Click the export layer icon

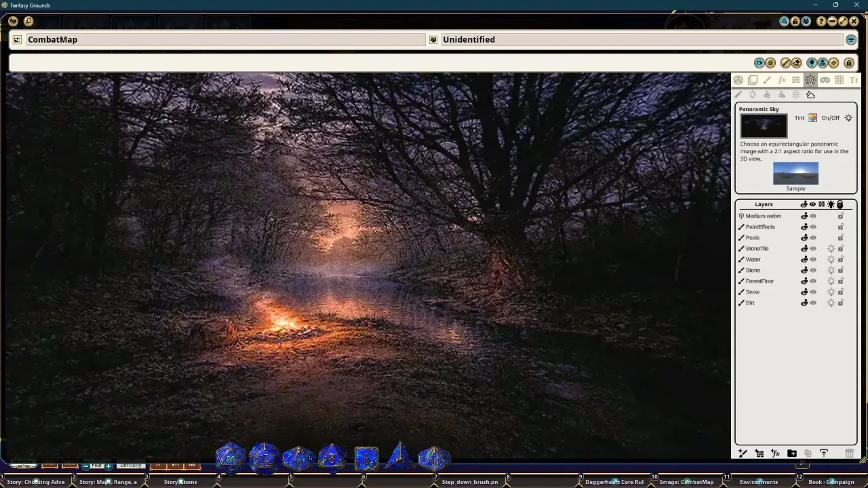coord(824,453)
